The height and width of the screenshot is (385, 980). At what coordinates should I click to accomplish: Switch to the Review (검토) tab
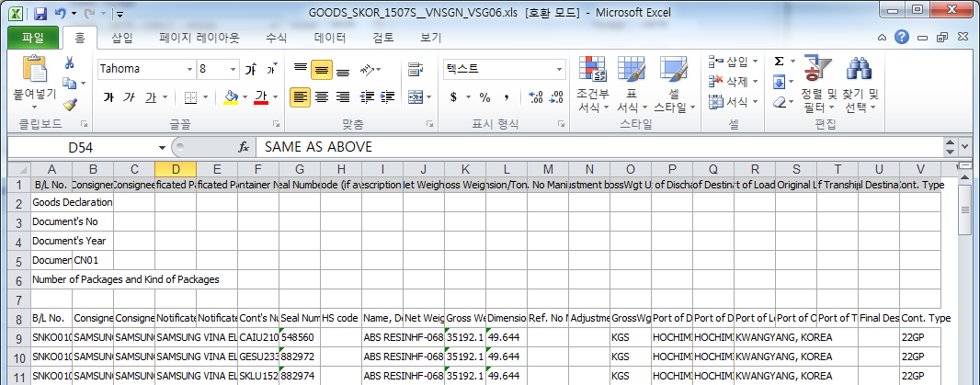pos(382,38)
